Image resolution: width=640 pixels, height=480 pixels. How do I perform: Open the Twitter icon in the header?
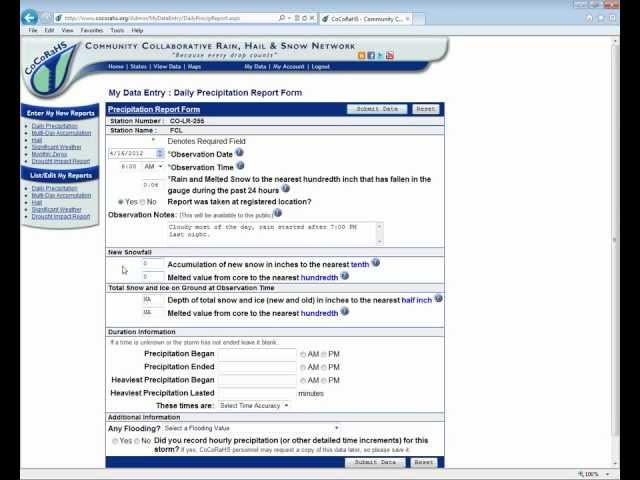point(380,56)
